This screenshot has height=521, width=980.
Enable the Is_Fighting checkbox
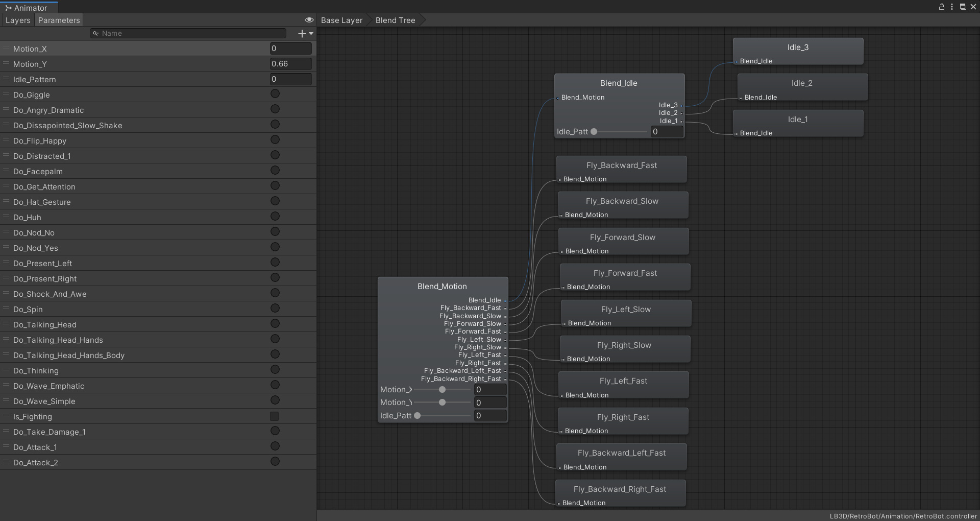[x=275, y=416]
